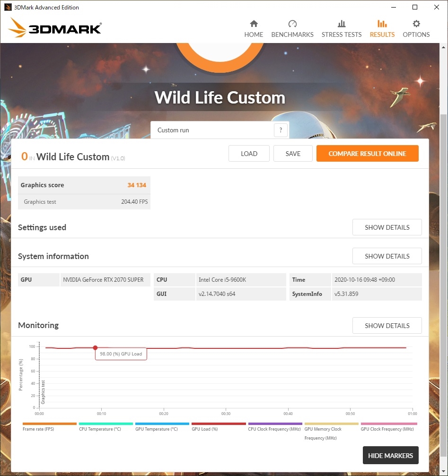Open the HOME house icon
Viewport: 448px width, 476px height.
point(254,24)
